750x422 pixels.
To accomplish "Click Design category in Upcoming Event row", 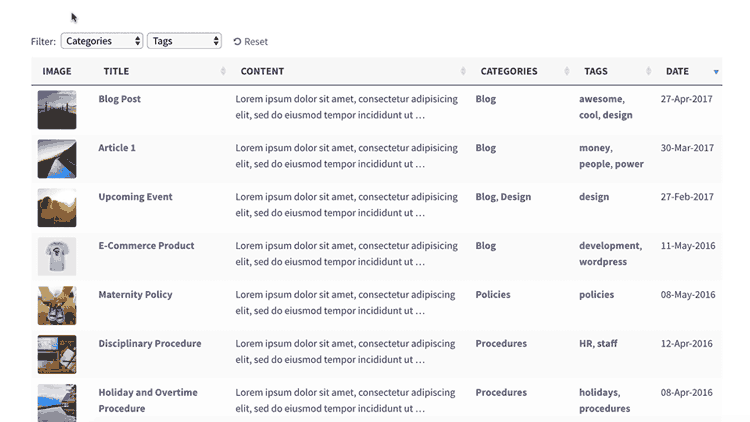I will [x=516, y=197].
